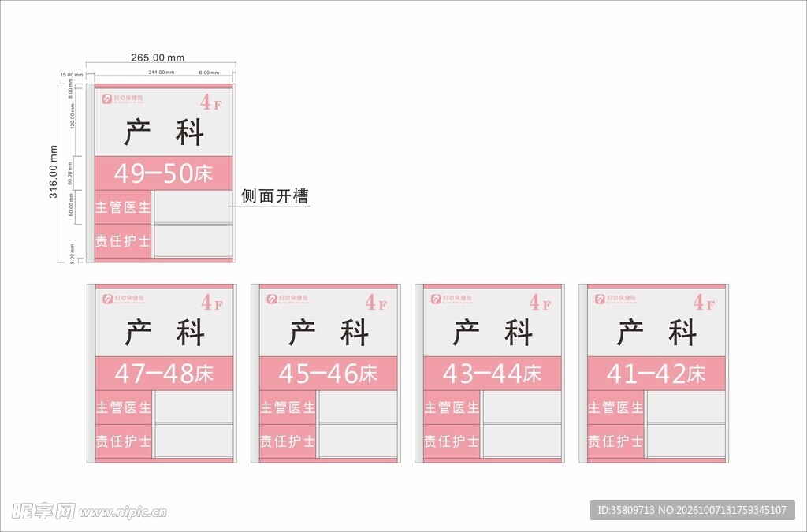The image size is (807, 532).
Task: Select the 41–42床 pink band
Action: [656, 374]
